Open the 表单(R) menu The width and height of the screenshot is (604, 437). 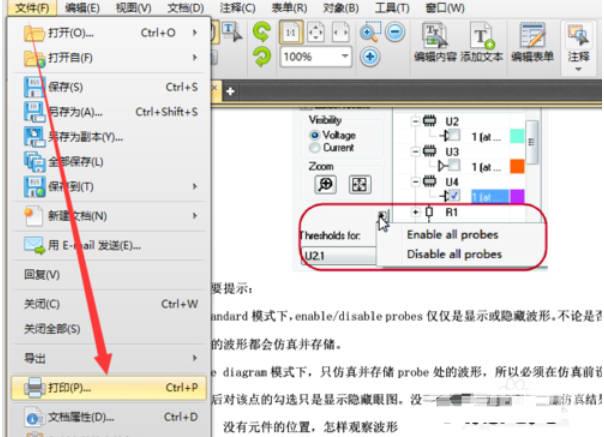(x=289, y=8)
